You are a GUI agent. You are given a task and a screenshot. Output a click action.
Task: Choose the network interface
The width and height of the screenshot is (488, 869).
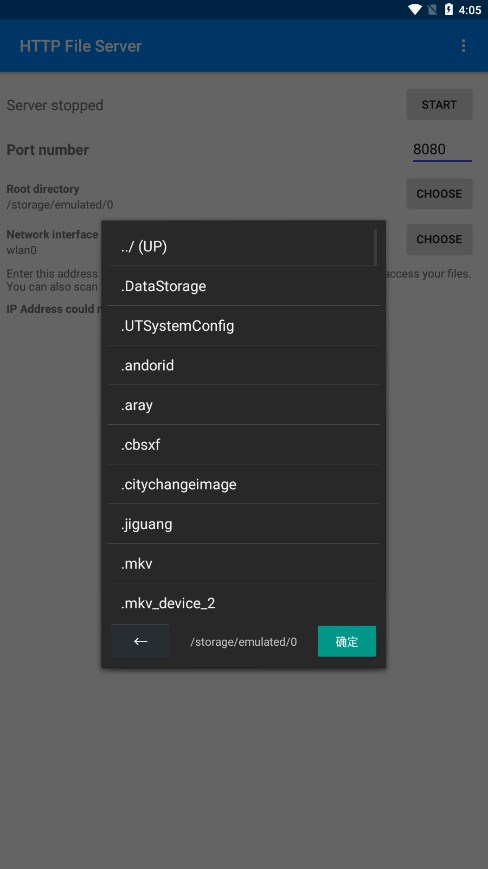pyautogui.click(x=439, y=239)
